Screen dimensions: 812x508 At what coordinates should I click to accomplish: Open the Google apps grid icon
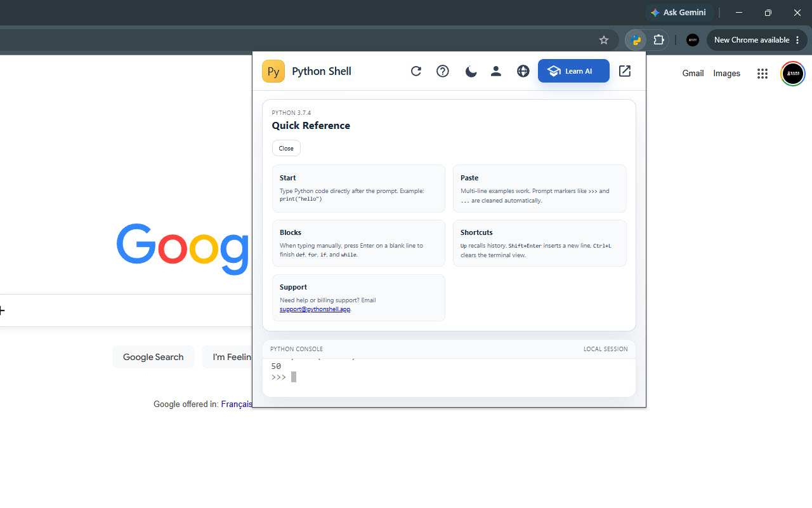pyautogui.click(x=763, y=74)
